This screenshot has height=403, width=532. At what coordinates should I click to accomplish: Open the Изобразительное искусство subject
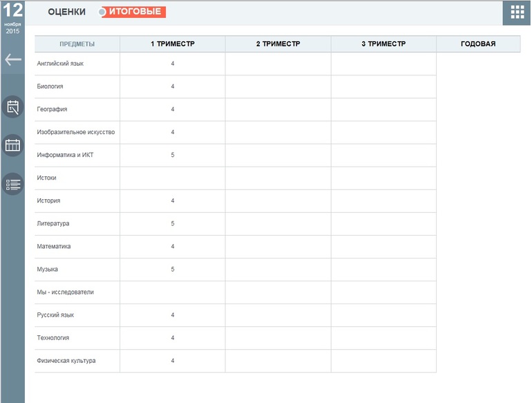(76, 132)
